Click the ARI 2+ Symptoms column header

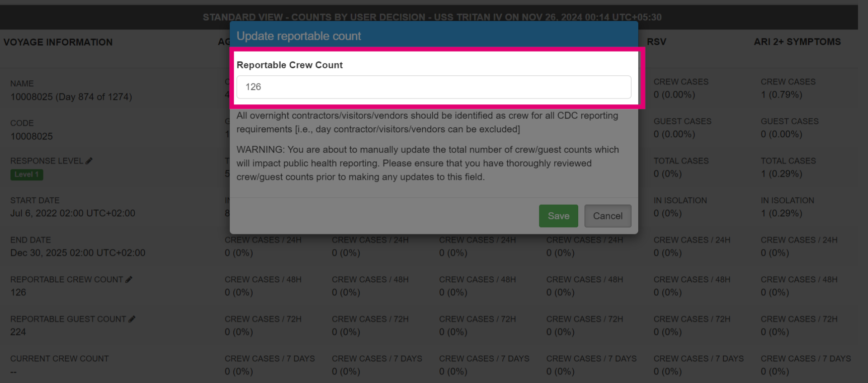pos(797,42)
